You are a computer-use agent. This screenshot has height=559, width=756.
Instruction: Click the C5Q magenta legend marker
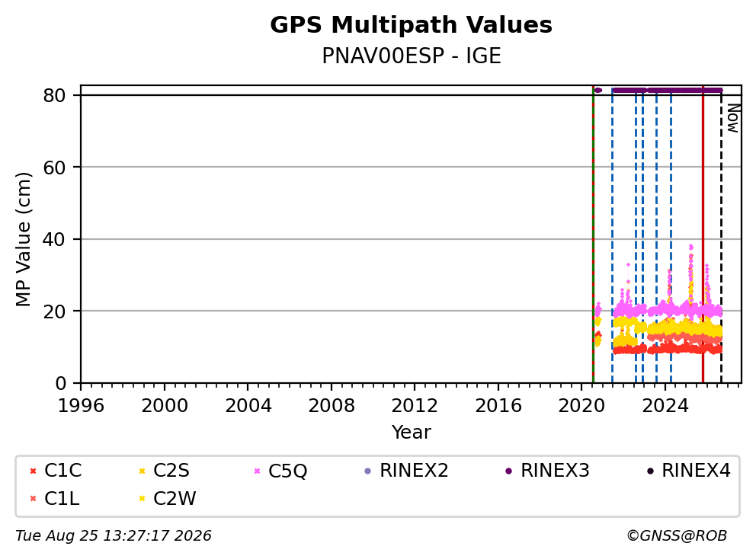coord(257,471)
